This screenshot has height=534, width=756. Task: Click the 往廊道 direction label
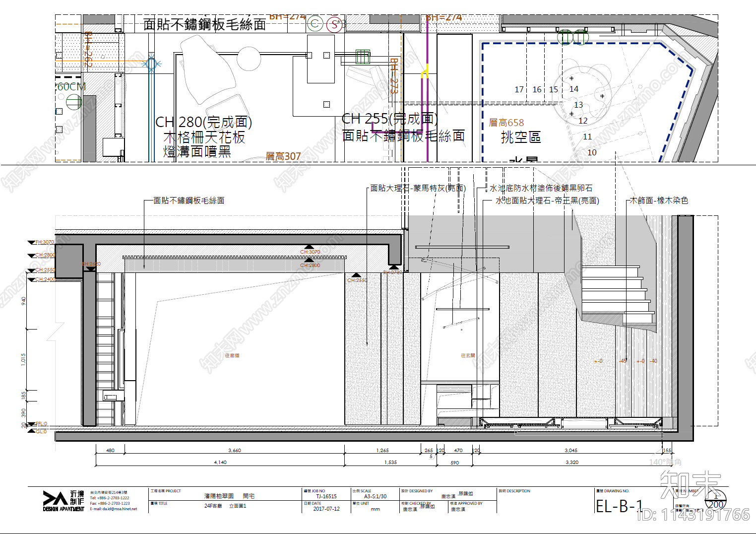(x=232, y=356)
